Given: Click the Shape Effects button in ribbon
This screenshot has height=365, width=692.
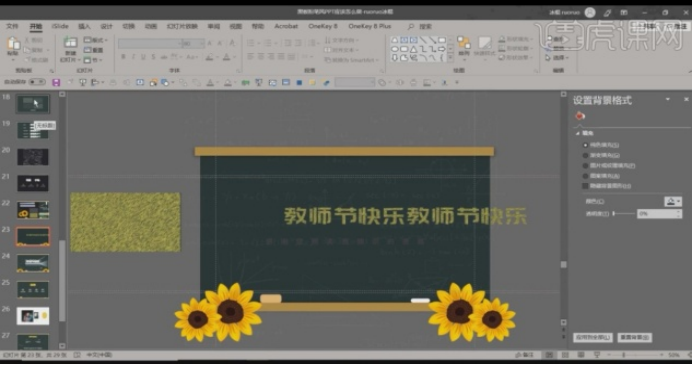Looking at the screenshot, I should pyautogui.click(x=515, y=58).
